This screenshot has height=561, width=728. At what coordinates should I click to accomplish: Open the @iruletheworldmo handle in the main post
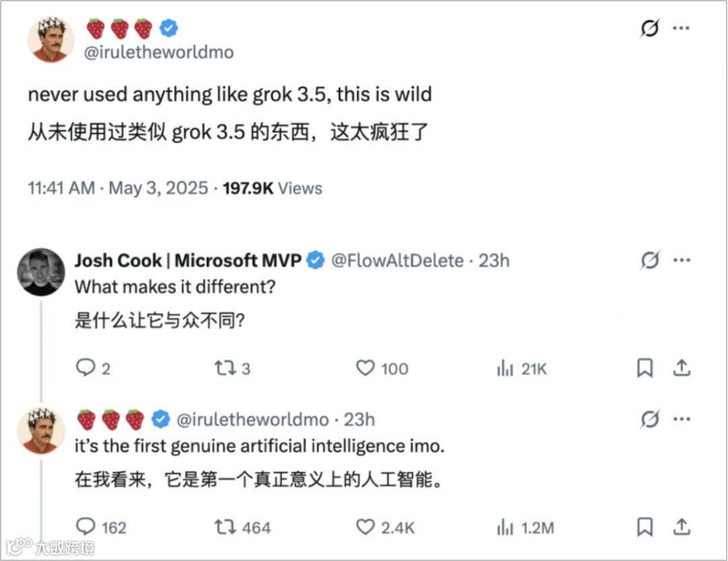click(x=159, y=53)
